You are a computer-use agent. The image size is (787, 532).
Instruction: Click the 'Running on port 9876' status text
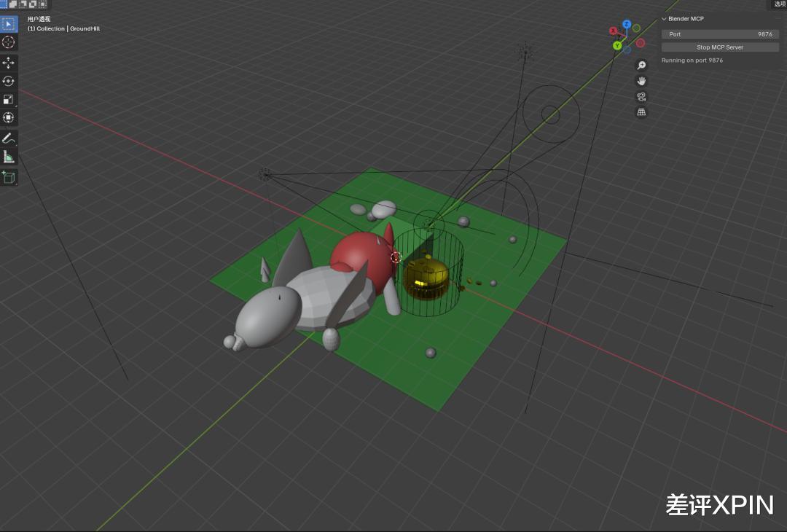click(692, 60)
